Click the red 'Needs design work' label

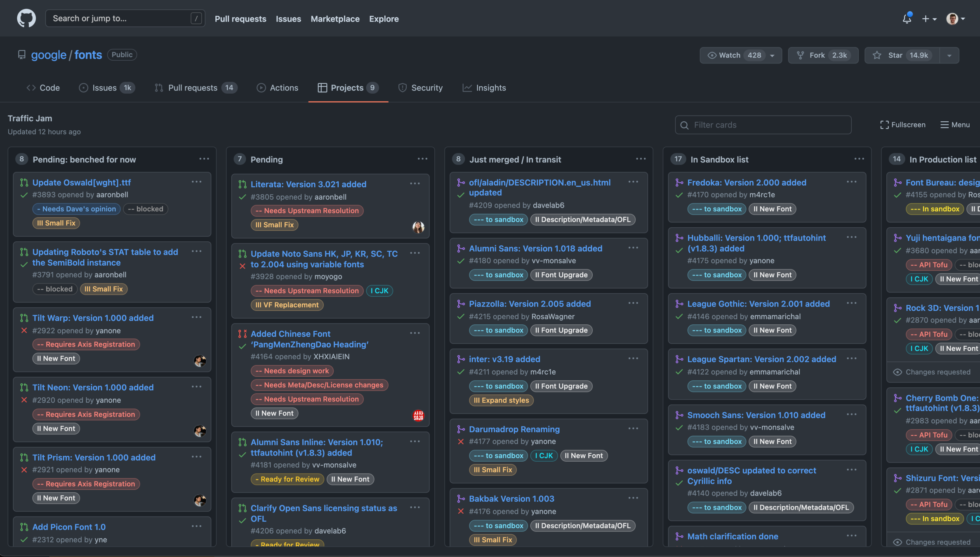pos(292,371)
